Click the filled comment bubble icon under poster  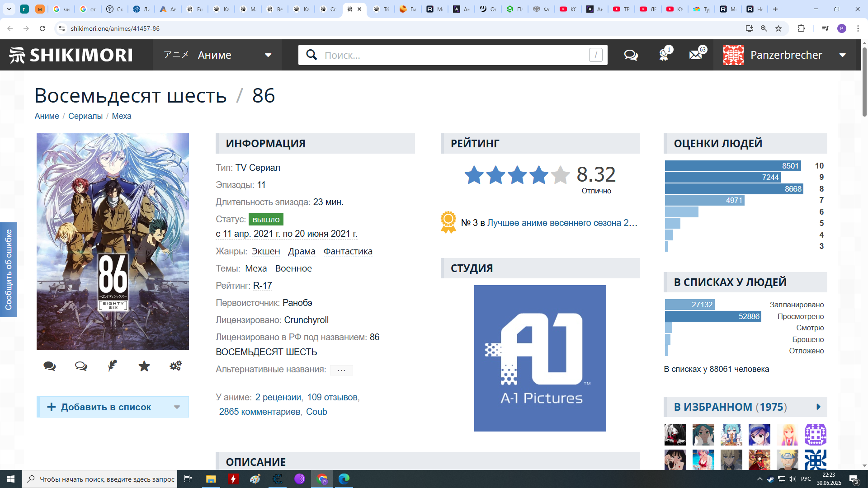(50, 366)
